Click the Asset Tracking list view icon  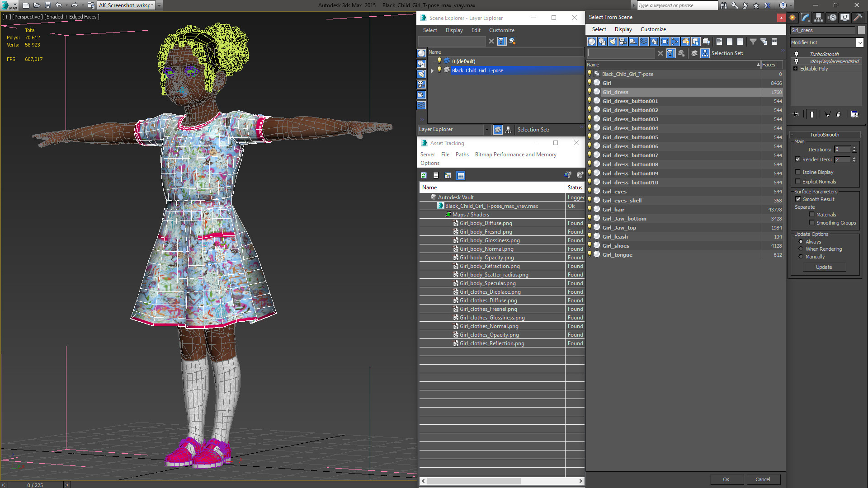436,174
